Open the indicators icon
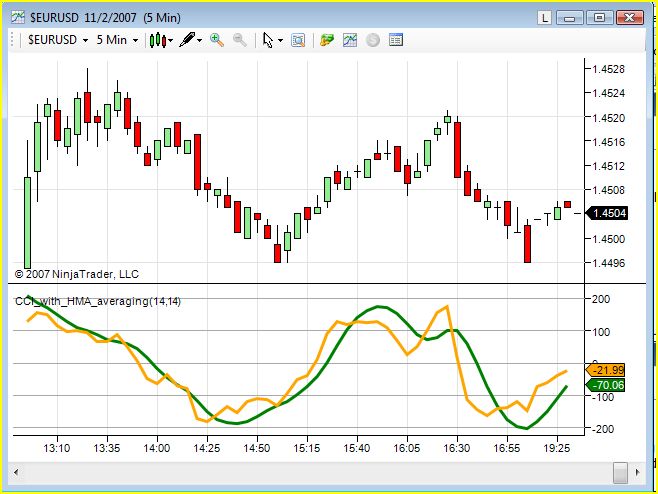The image size is (658, 494). [350, 40]
